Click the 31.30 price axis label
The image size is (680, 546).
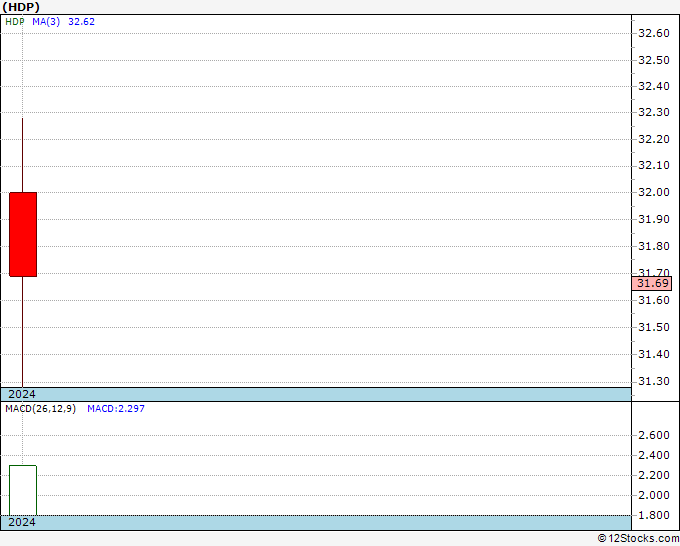tap(654, 381)
